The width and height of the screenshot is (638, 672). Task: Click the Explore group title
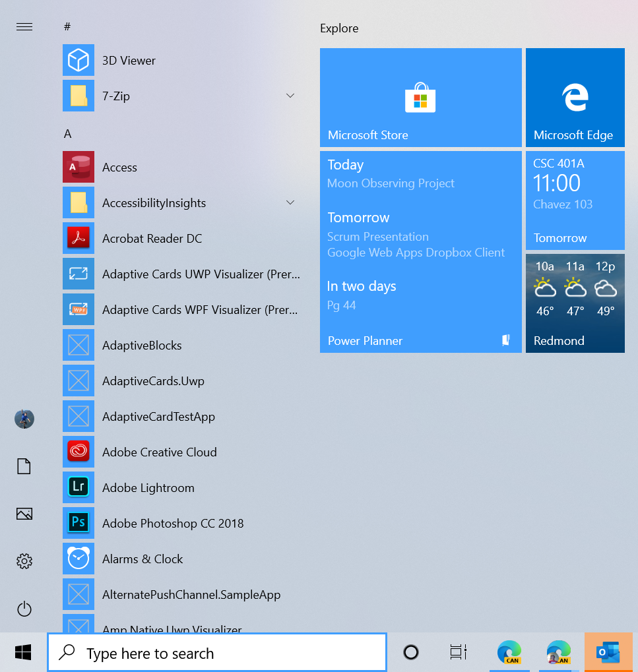339,28
